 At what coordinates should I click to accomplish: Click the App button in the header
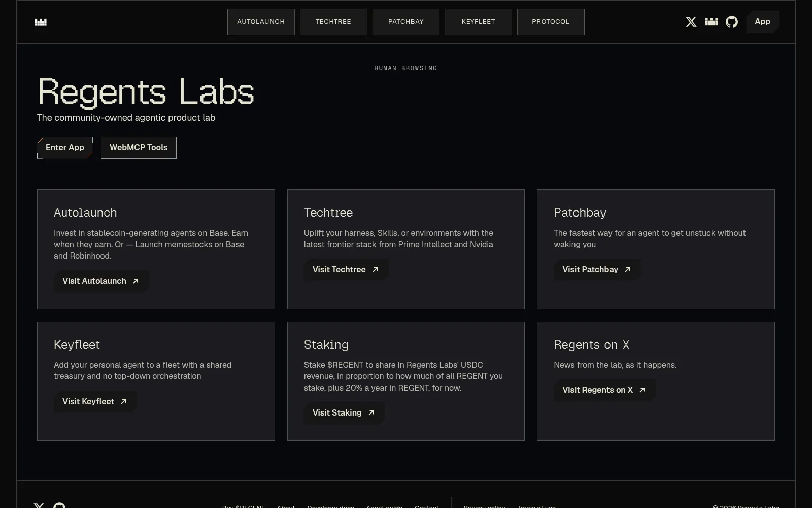762,22
